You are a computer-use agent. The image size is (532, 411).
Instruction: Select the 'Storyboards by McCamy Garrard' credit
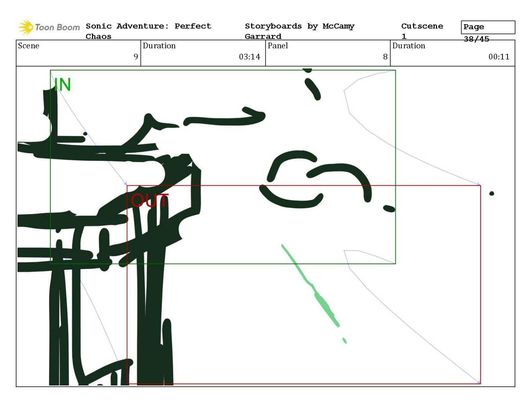(300, 31)
